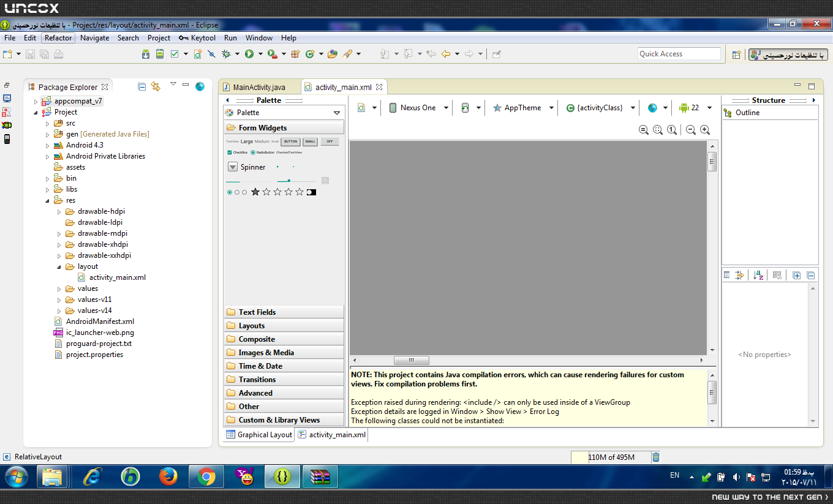Switch to activity_main.xml source tab at bottom
833x504 pixels.
click(x=332, y=435)
